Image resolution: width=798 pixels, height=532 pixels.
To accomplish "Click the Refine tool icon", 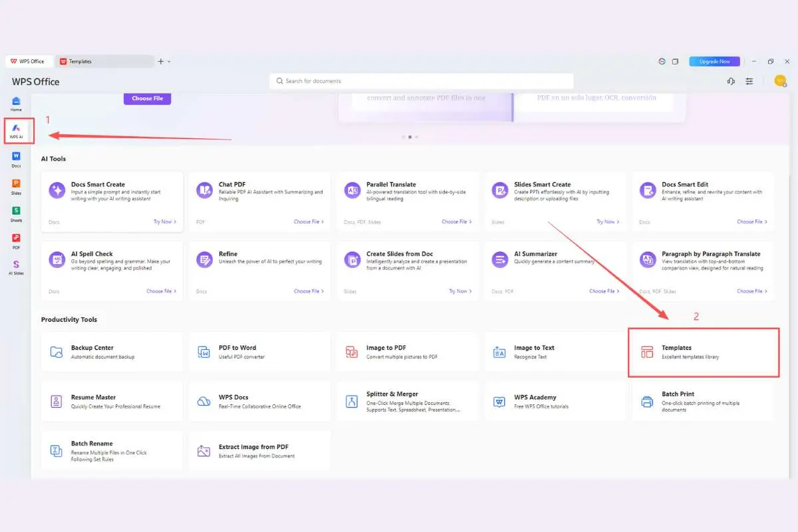I will 205,259.
